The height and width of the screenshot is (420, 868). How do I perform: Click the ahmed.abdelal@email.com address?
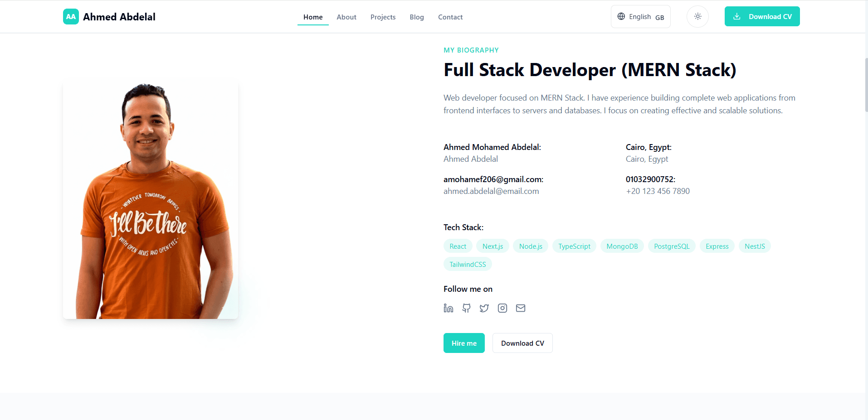[491, 191]
